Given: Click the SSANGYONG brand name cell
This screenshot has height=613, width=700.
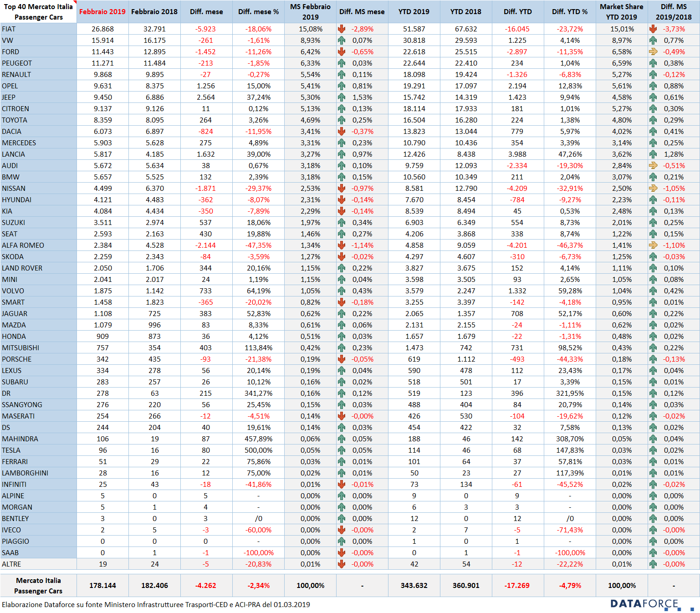Looking at the screenshot, I should tap(38, 404).
